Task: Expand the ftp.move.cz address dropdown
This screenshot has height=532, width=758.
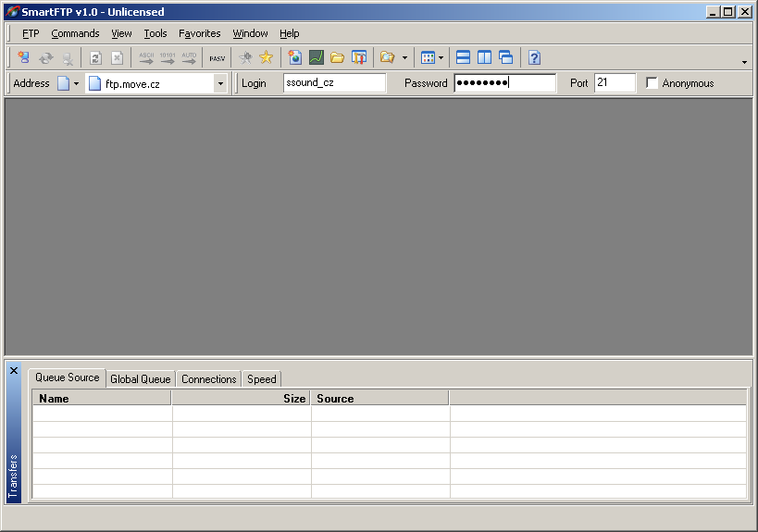Action: coord(220,83)
